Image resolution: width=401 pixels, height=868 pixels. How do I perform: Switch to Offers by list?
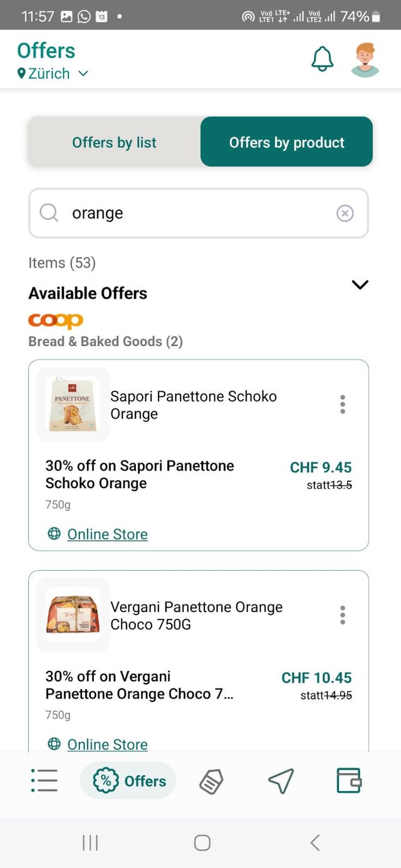(114, 142)
